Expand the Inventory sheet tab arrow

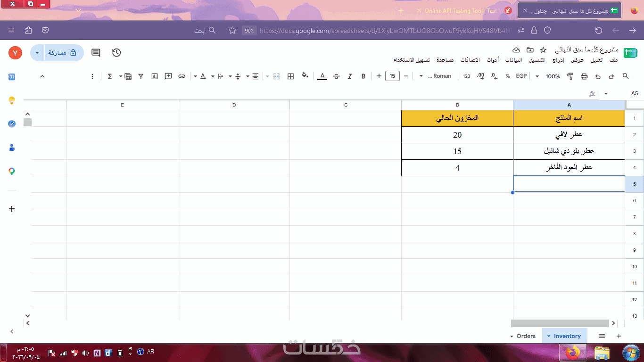point(549,336)
